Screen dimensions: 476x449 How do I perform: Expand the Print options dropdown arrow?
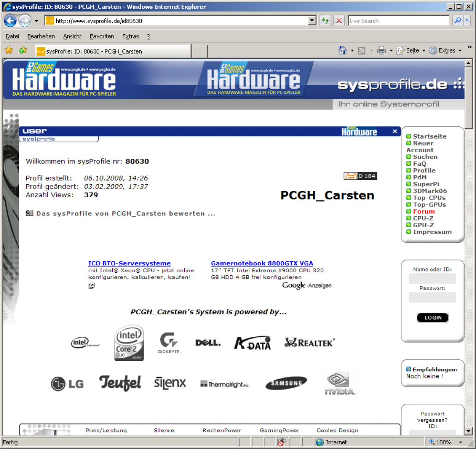[391, 51]
